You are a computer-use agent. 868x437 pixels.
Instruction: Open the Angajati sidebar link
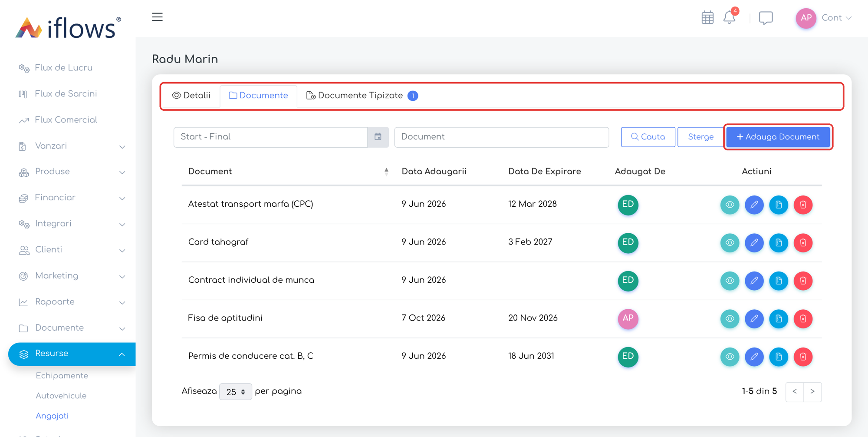pyautogui.click(x=52, y=416)
